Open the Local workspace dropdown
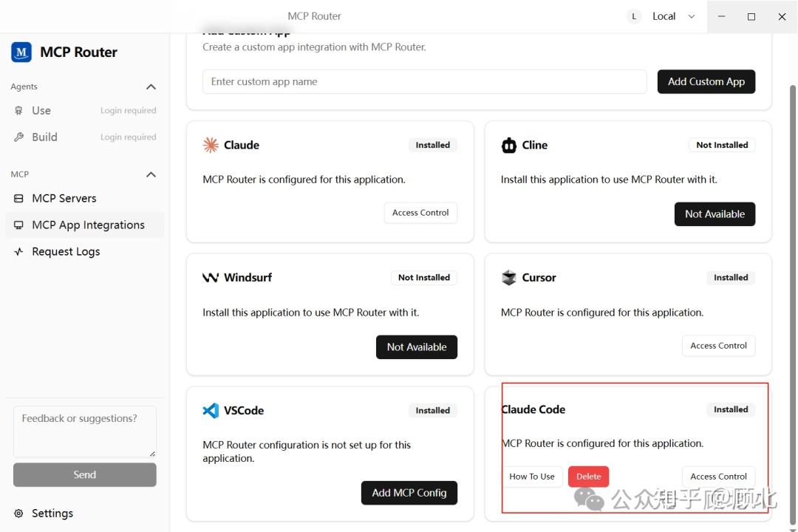 point(692,16)
